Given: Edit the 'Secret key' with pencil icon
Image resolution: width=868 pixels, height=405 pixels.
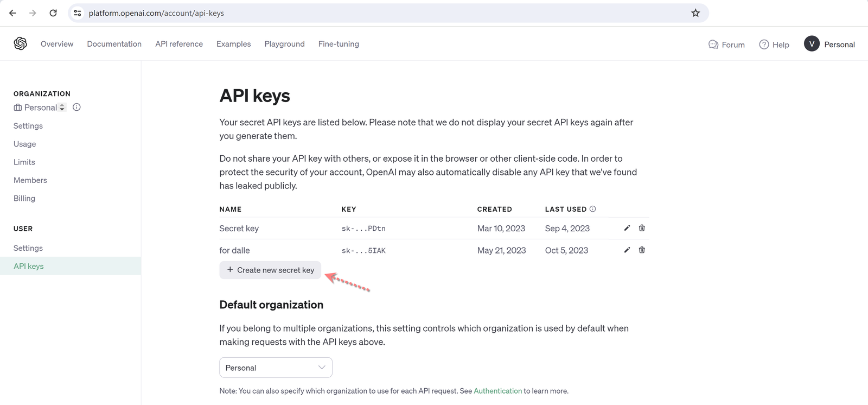Looking at the screenshot, I should (627, 228).
